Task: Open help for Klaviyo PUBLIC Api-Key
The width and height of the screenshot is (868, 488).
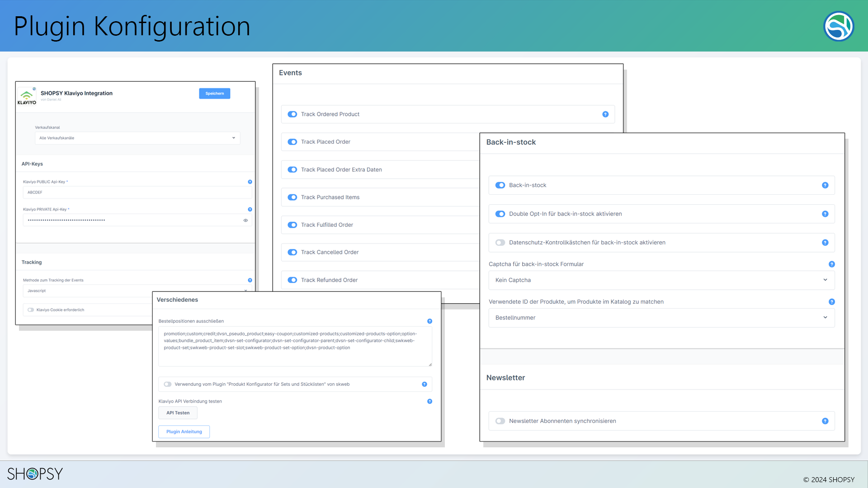Action: 250,182
